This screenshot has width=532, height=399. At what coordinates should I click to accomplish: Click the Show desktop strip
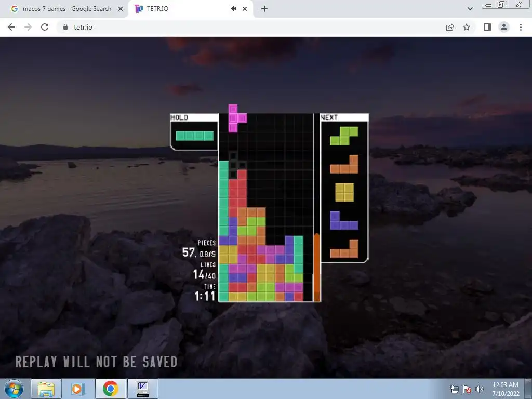tap(529, 389)
